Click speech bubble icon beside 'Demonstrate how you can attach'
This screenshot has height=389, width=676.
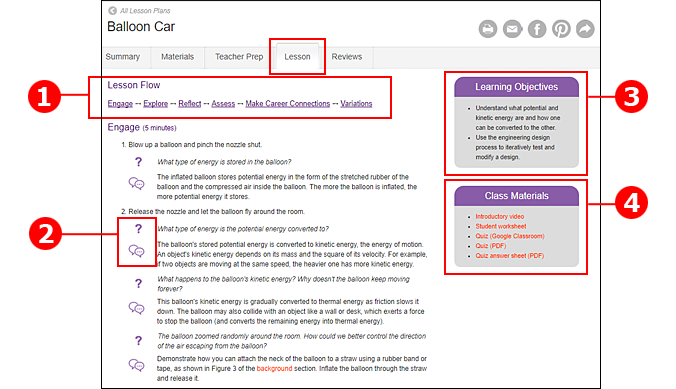(137, 365)
